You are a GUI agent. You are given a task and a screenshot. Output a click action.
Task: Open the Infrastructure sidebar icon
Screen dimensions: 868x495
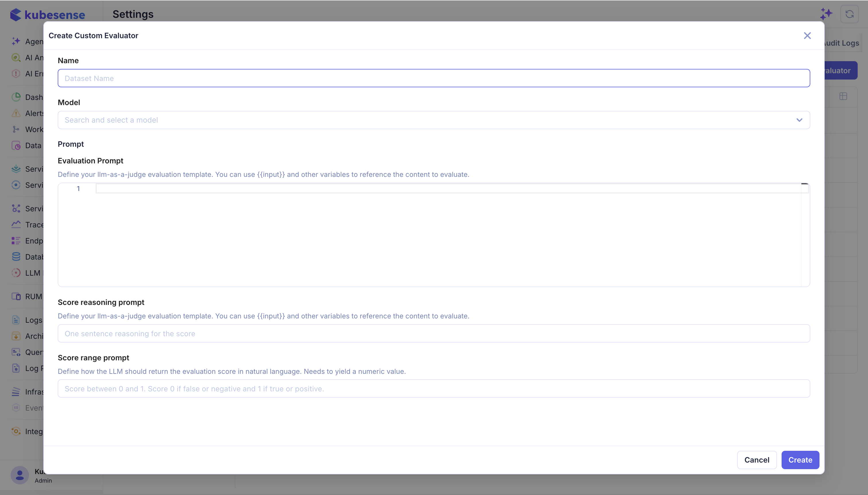click(15, 392)
